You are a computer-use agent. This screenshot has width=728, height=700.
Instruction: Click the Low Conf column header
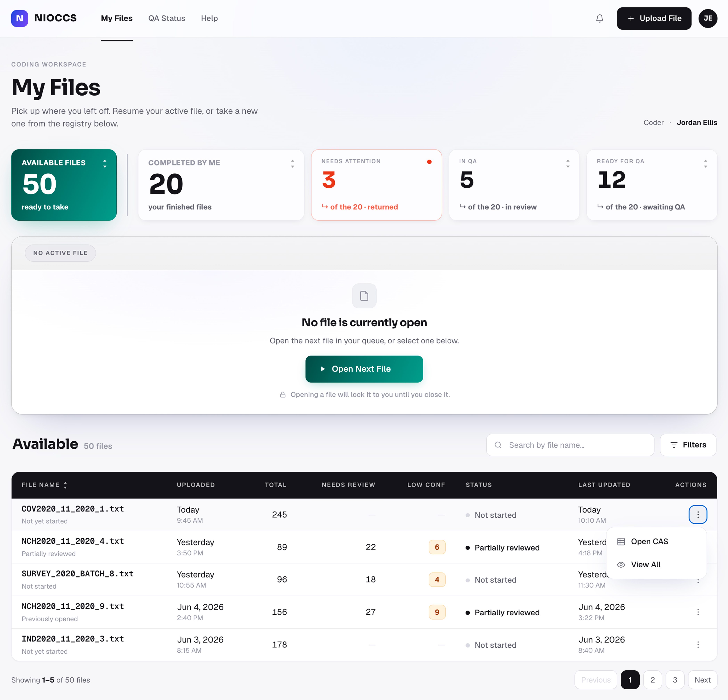pyautogui.click(x=426, y=485)
